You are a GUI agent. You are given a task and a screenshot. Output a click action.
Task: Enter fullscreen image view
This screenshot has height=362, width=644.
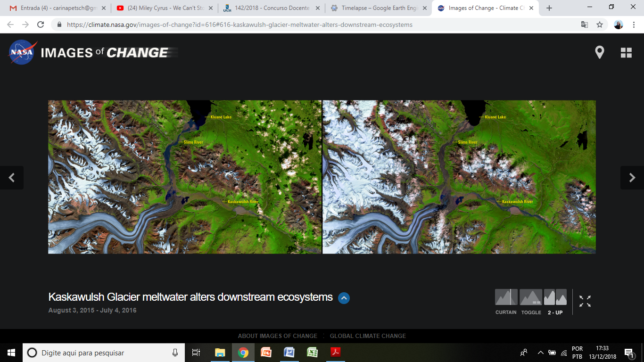(x=585, y=301)
